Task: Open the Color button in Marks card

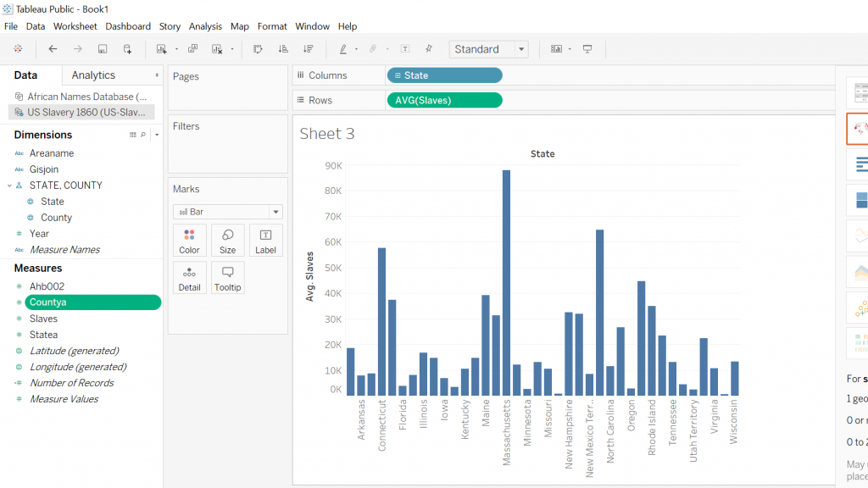Action: point(189,241)
